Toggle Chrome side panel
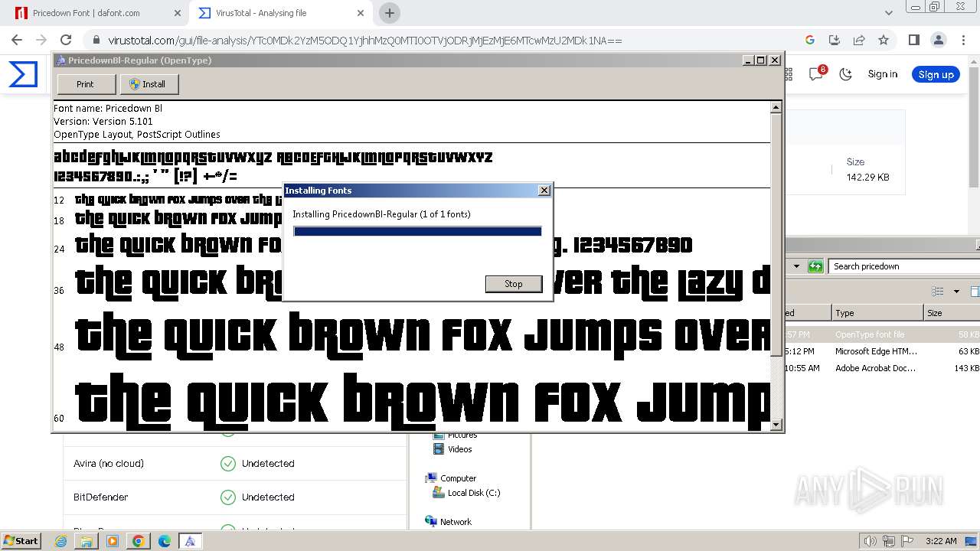 tap(913, 41)
